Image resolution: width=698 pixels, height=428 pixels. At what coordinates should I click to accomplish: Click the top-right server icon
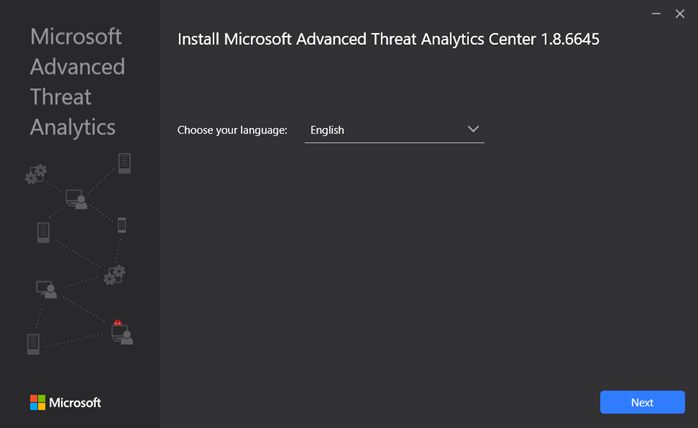tap(124, 163)
